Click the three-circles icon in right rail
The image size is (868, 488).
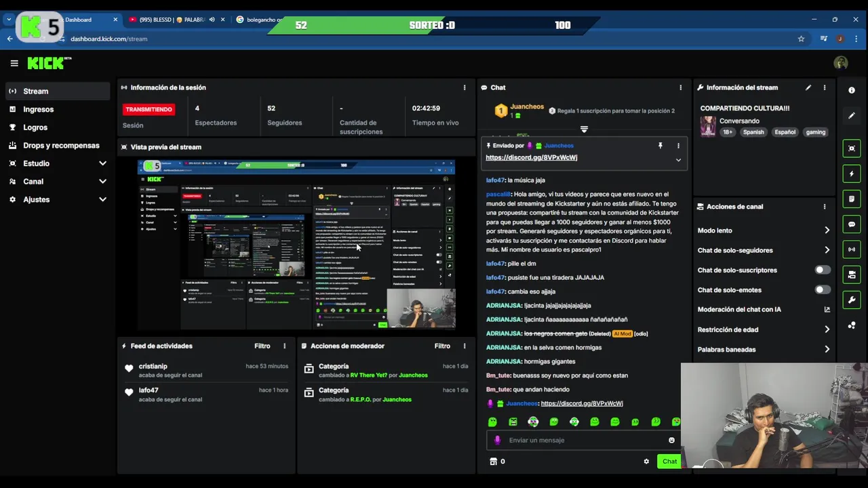pos(852,325)
